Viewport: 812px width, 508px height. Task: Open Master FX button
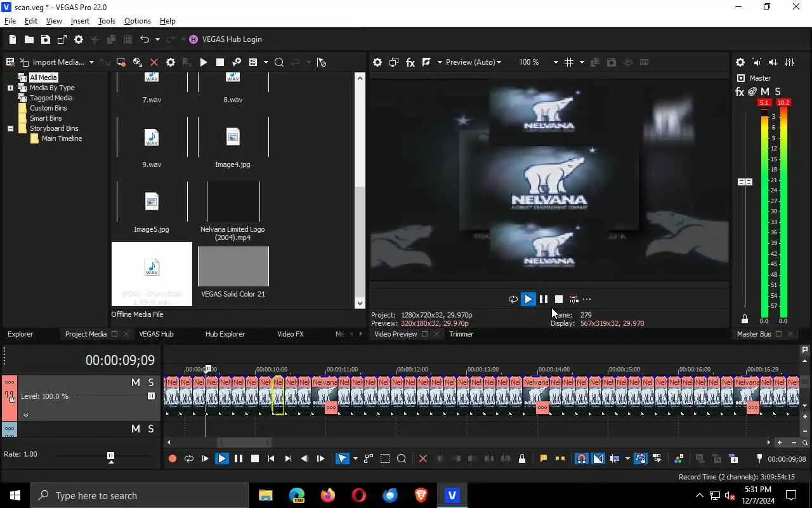pos(740,92)
